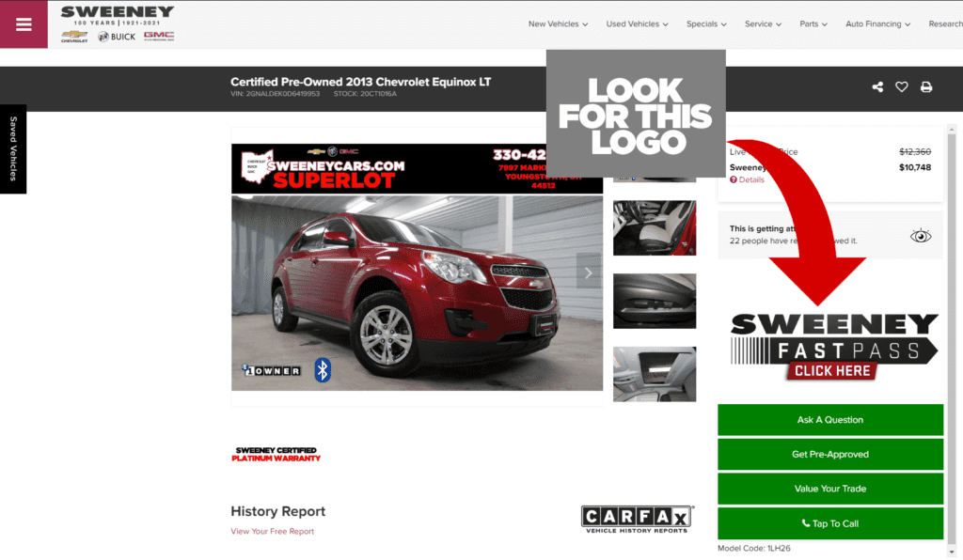
Task: Click the GMC logo in header
Action: (x=159, y=37)
